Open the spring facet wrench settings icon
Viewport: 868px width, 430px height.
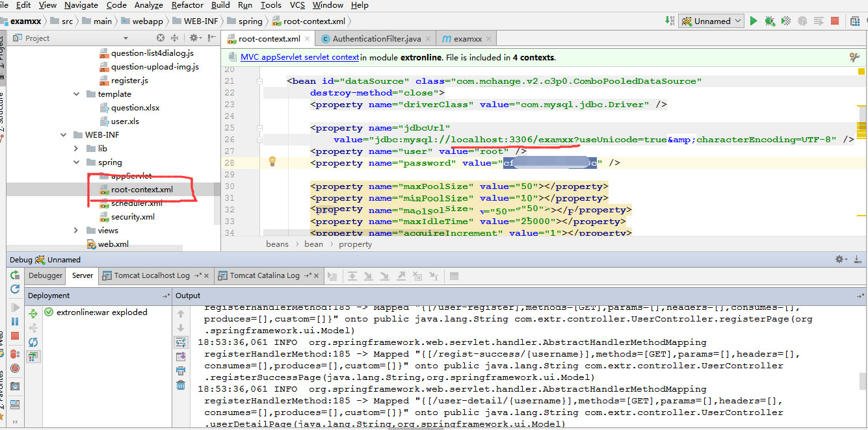point(854,57)
